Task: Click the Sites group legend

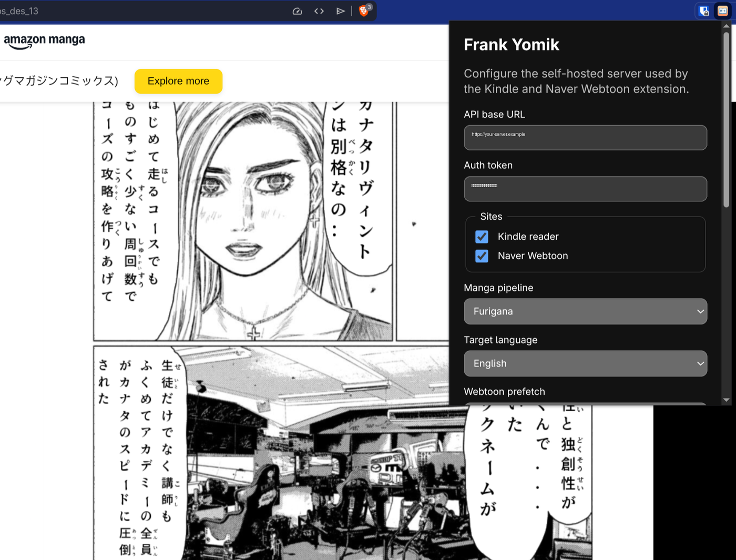Action: pyautogui.click(x=491, y=217)
